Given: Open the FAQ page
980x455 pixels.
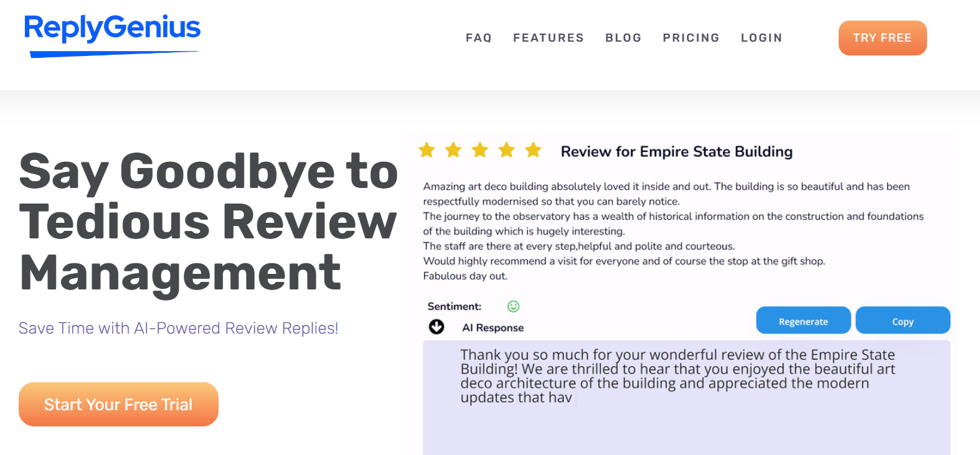Looking at the screenshot, I should click(x=479, y=38).
